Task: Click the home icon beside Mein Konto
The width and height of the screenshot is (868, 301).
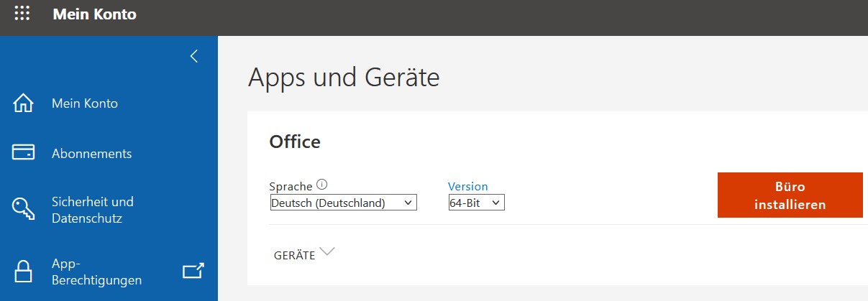Action: (x=24, y=103)
